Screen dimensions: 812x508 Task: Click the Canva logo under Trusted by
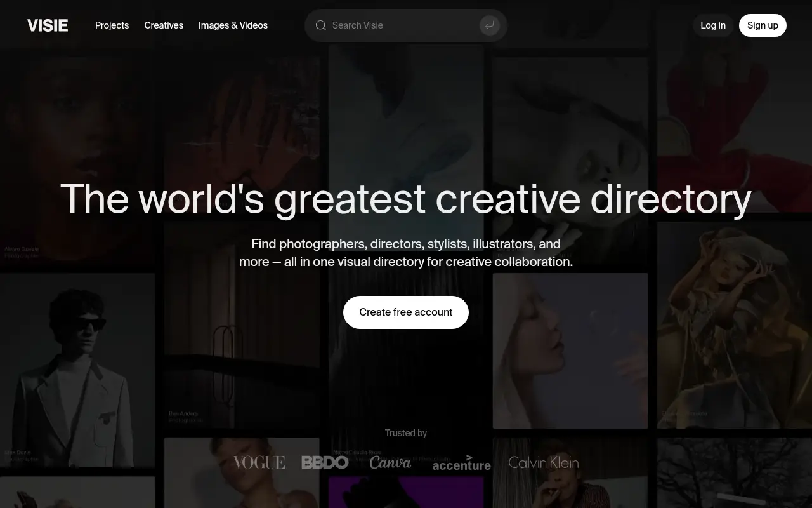pyautogui.click(x=390, y=462)
